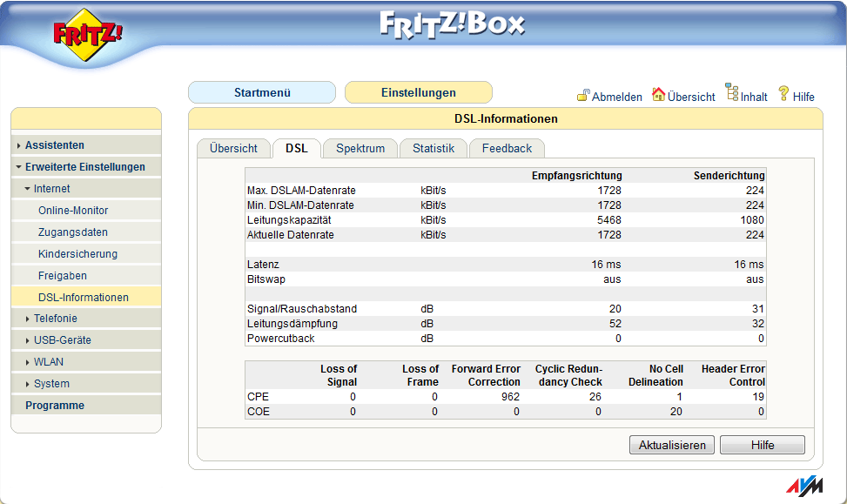This screenshot has width=847, height=504.
Task: Open the Hilfe link in header
Action: tap(803, 97)
